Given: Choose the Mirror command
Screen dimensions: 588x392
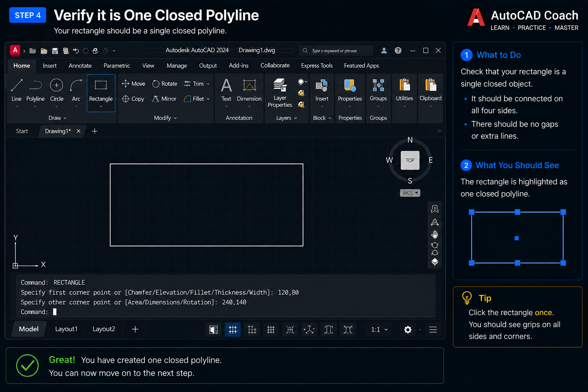Looking at the screenshot, I should (x=164, y=99).
